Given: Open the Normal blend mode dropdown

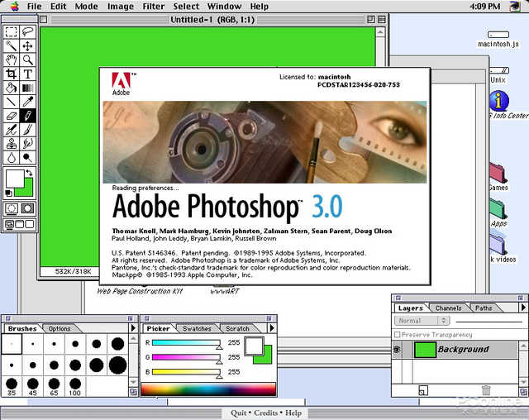Looking at the screenshot, I should (x=422, y=321).
